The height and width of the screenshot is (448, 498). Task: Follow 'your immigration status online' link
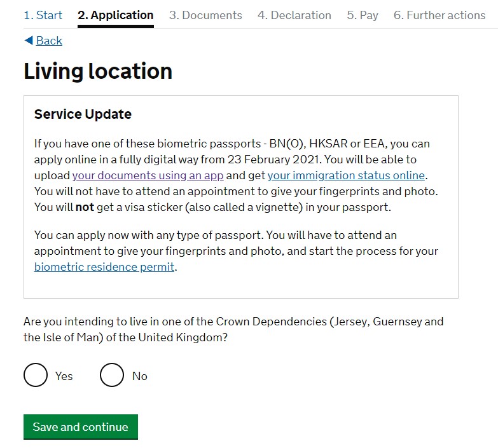tap(346, 175)
